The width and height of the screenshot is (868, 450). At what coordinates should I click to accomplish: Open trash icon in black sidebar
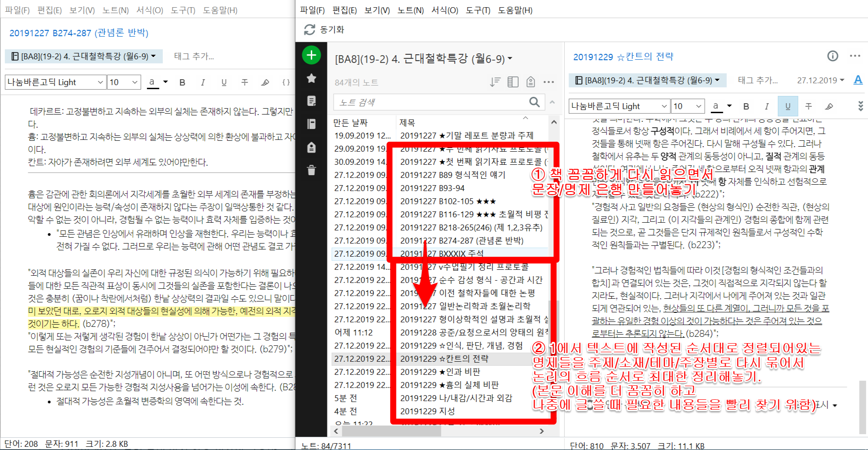tap(311, 170)
